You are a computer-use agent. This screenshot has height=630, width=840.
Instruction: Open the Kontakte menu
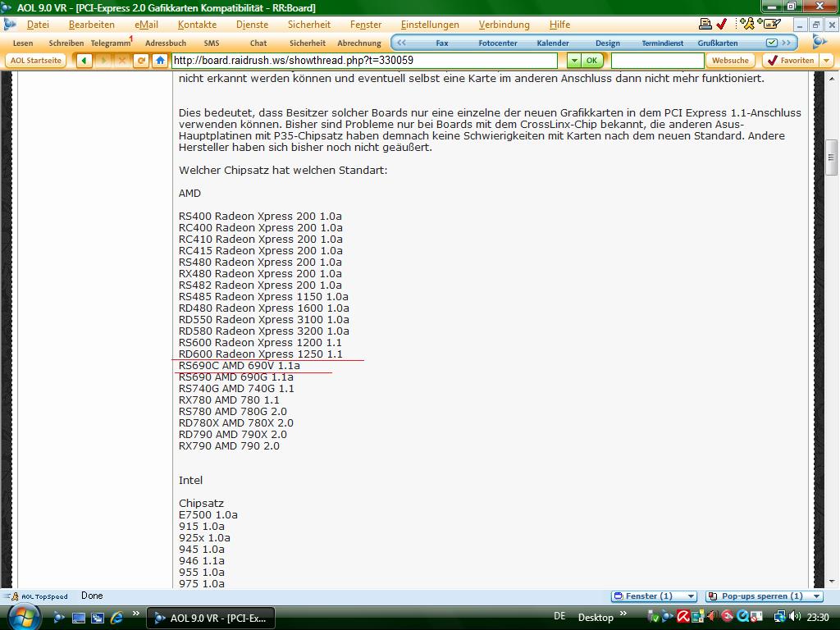(197, 25)
